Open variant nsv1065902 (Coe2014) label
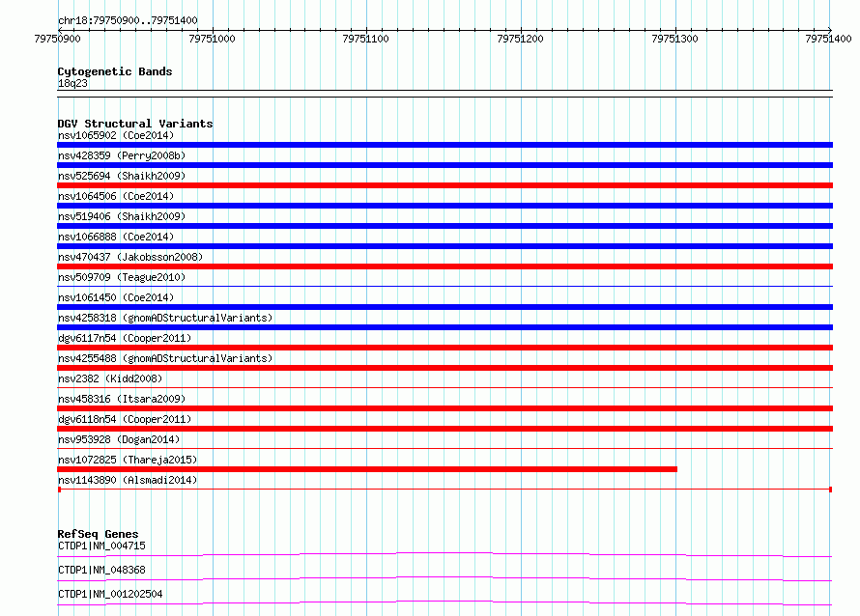 [x=116, y=135]
